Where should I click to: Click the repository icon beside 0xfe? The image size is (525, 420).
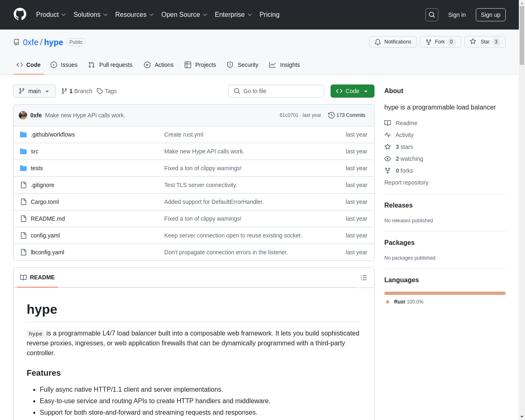(16, 42)
